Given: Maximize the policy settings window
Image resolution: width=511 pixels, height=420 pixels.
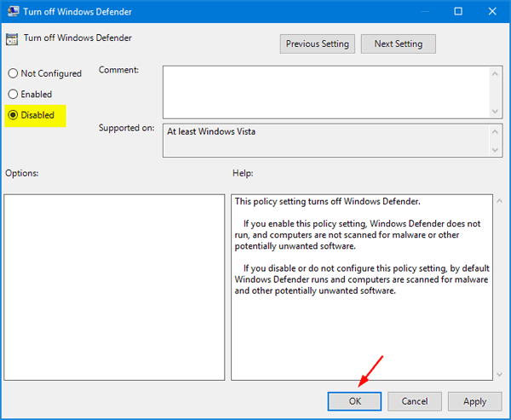Looking at the screenshot, I should point(457,12).
